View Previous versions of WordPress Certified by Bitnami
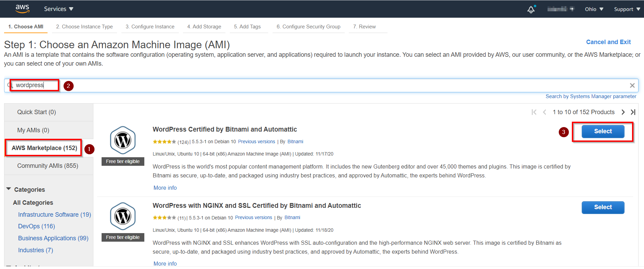 (x=257, y=142)
